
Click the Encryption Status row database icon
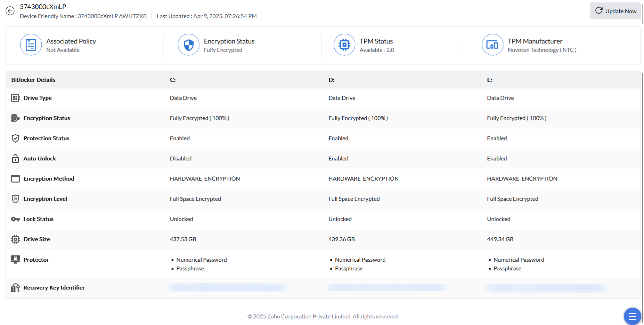pos(15,118)
